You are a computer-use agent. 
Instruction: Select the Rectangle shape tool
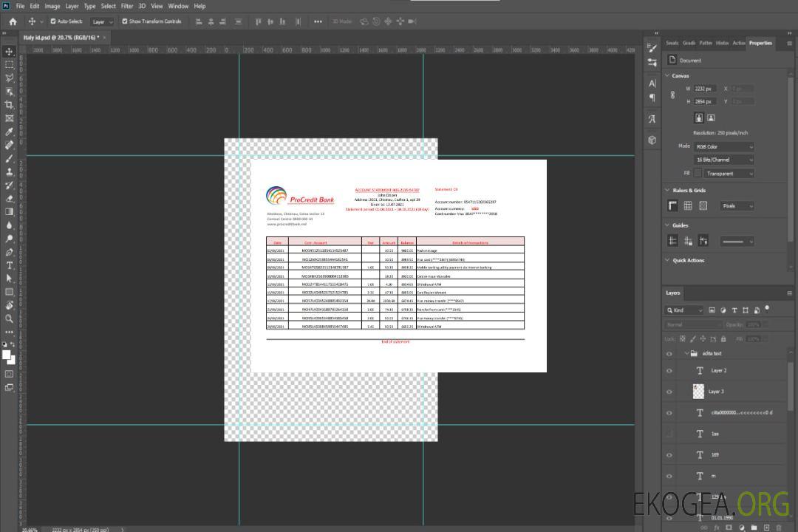pyautogui.click(x=9, y=292)
